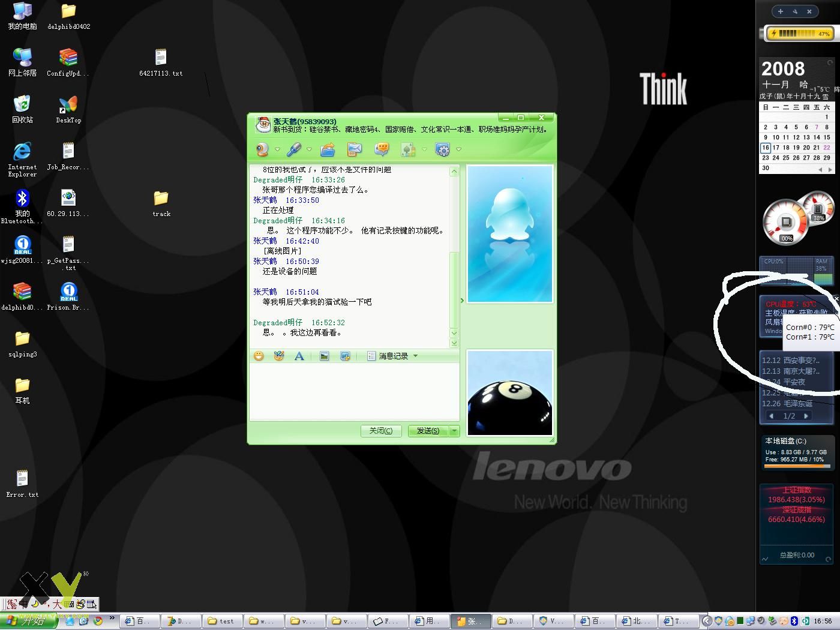
Task: Start a video chat via webcam icon
Action: pyautogui.click(x=262, y=149)
